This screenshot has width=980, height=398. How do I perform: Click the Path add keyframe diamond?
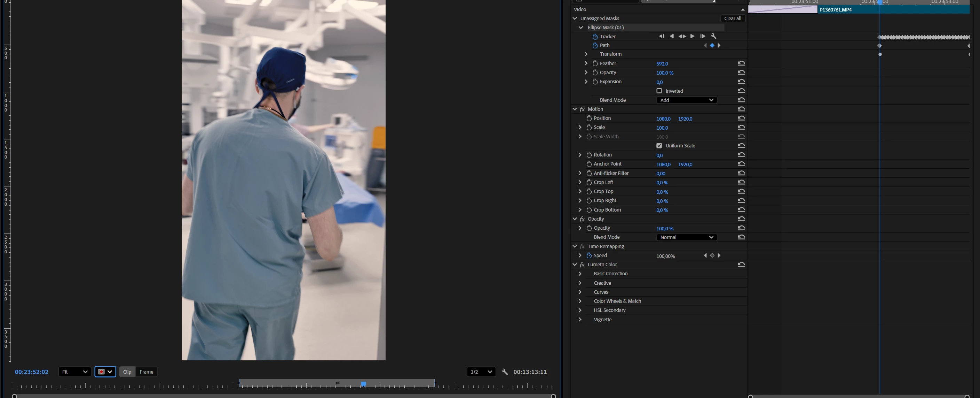point(712,45)
